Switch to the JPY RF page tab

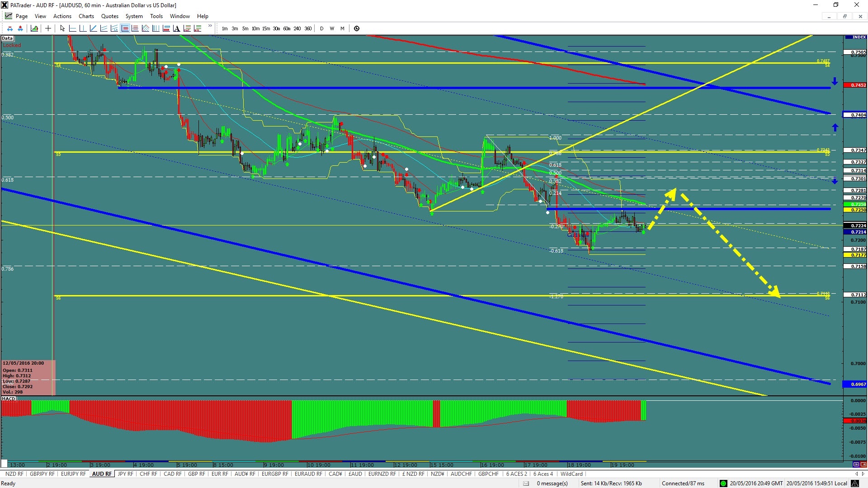(x=126, y=474)
